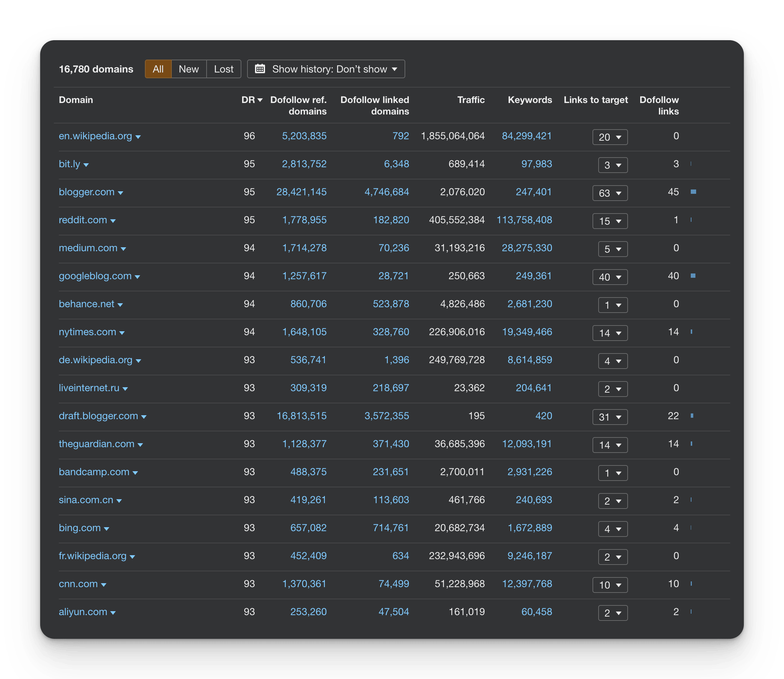This screenshot has height=679, width=784.
Task: Open the reddit.com domain link
Action: click(x=83, y=220)
